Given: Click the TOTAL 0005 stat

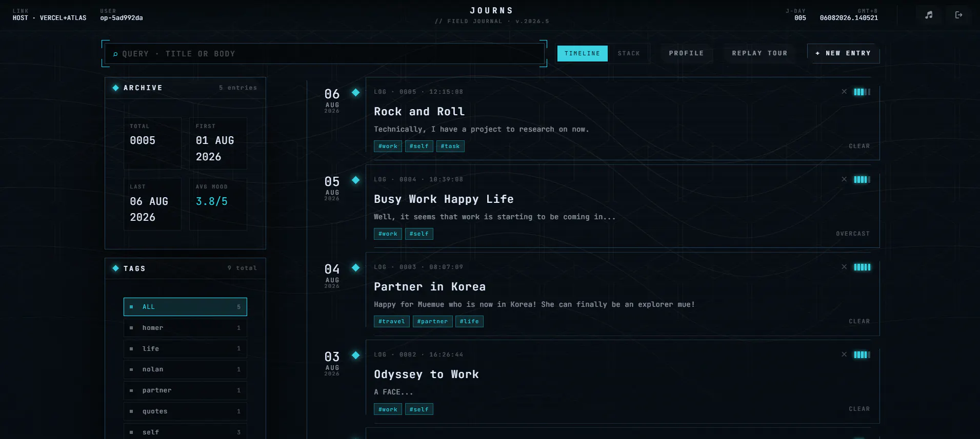Looking at the screenshot, I should (x=152, y=143).
